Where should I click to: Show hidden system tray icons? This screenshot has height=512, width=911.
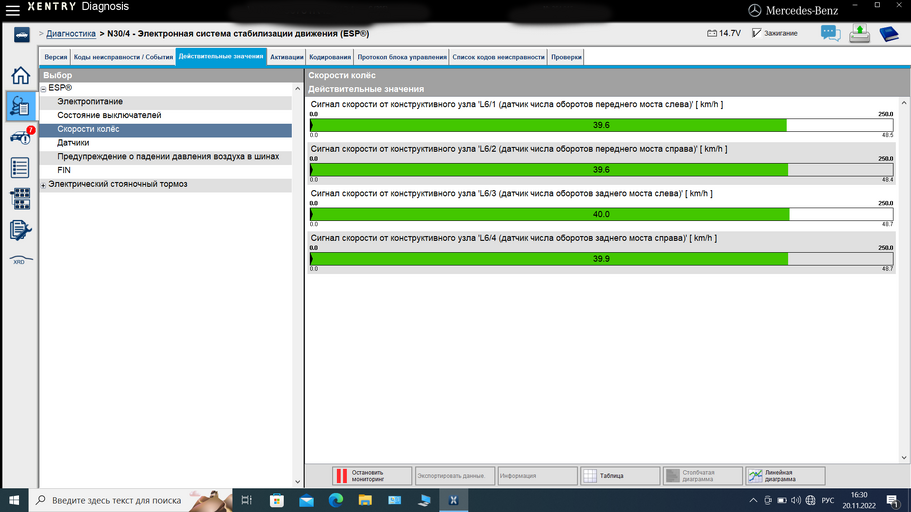754,500
